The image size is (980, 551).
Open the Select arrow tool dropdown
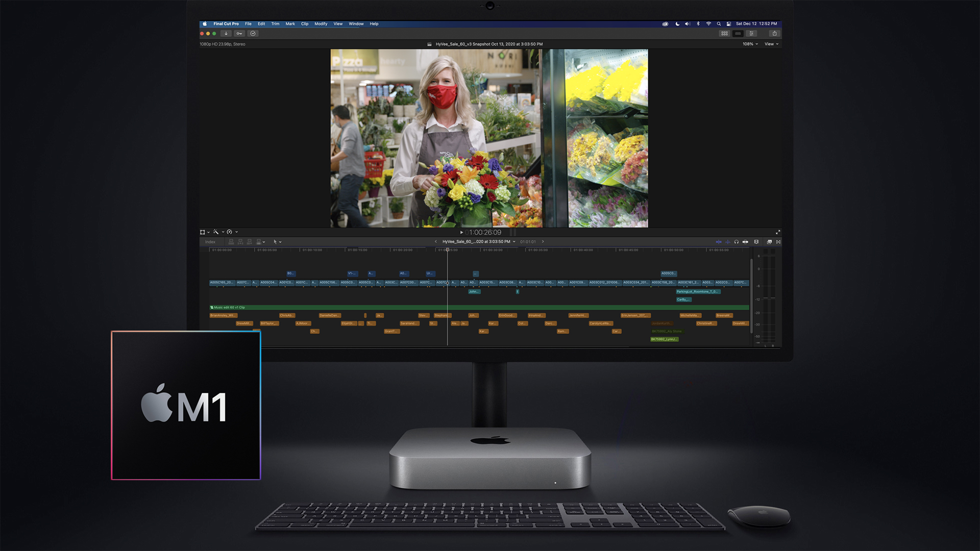[x=277, y=242]
